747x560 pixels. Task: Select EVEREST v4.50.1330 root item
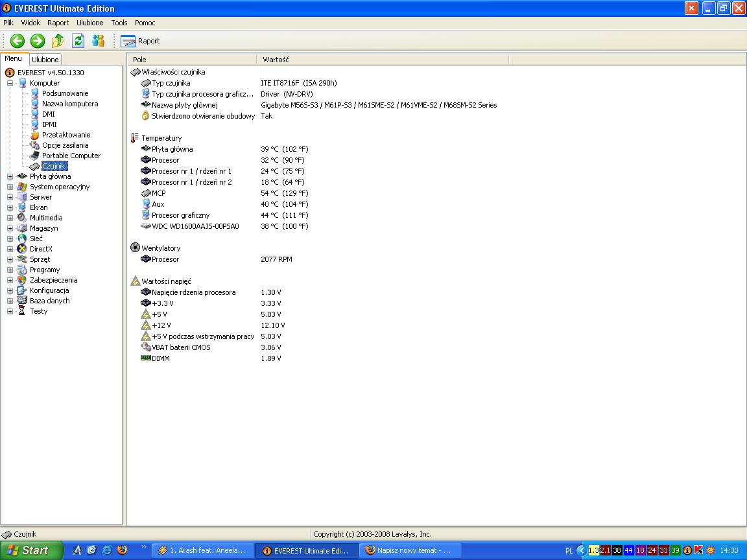coord(51,73)
